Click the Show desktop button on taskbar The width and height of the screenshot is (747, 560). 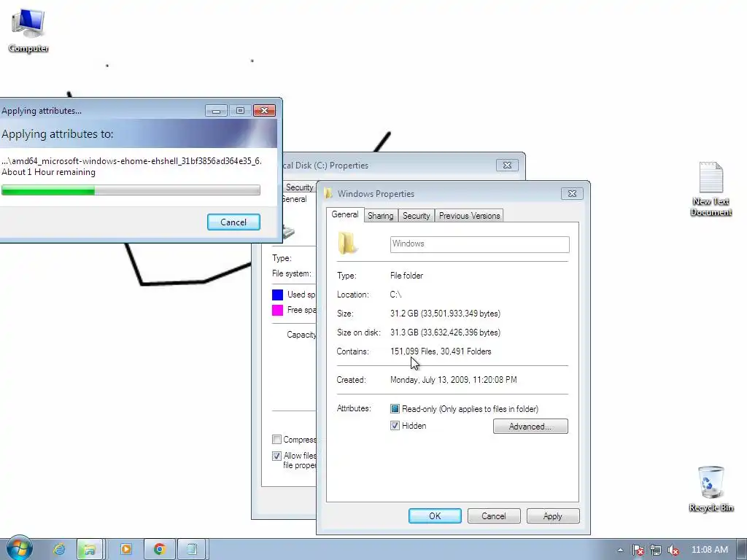[742, 550]
